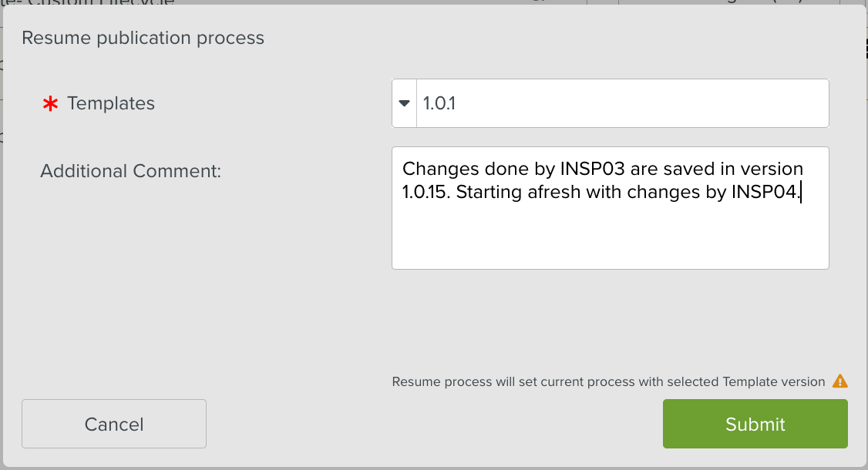Click the orange warning triangle icon

click(x=840, y=381)
